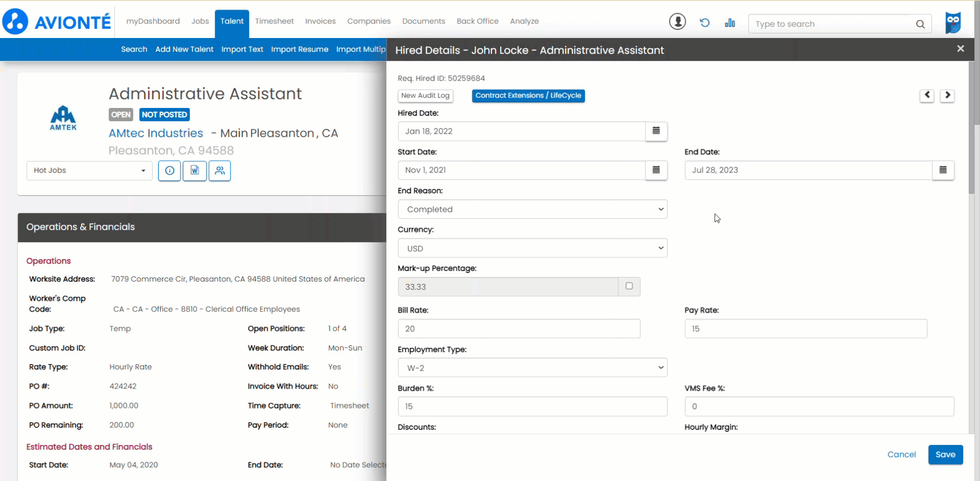Viewport: 980px width, 481px height.
Task: Click the Administrative Assistant job title
Action: [205, 94]
